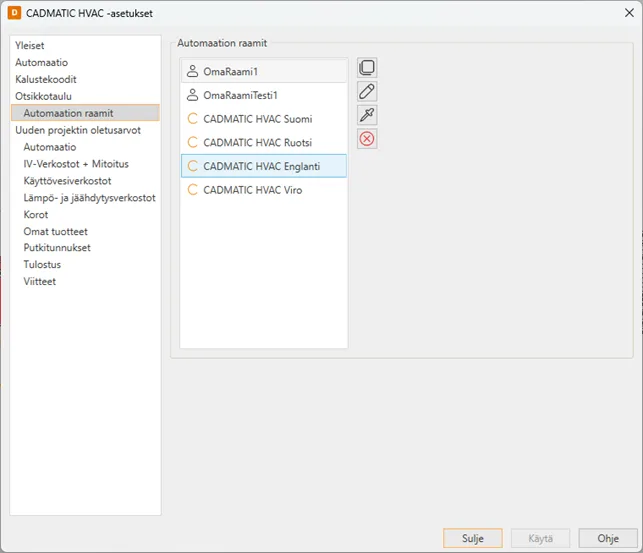Click the red delete frame icon

[367, 139]
